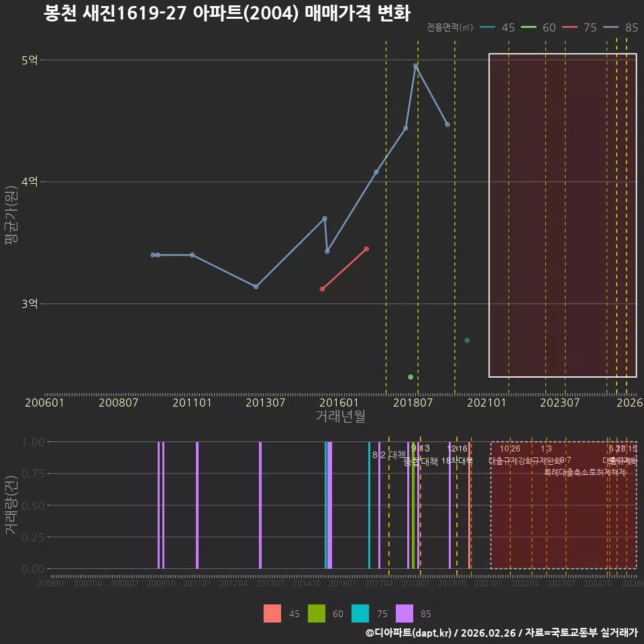Click the cyan 75 swatch in bottom legend
The height and width of the screenshot is (644, 644).
[x=360, y=614]
